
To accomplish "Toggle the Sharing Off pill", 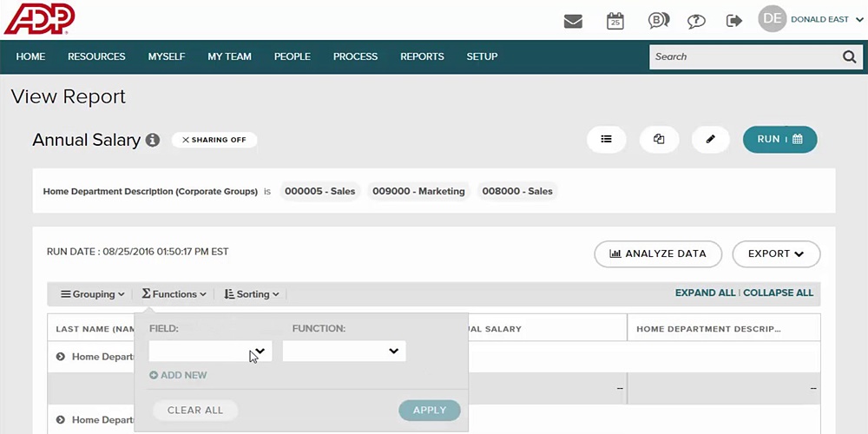I will click(214, 140).
